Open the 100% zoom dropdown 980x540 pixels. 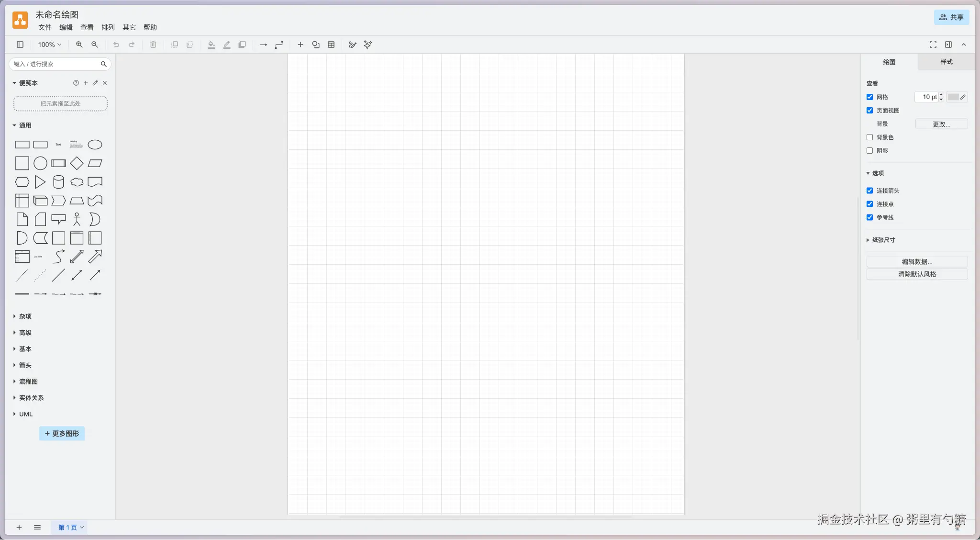pos(49,45)
